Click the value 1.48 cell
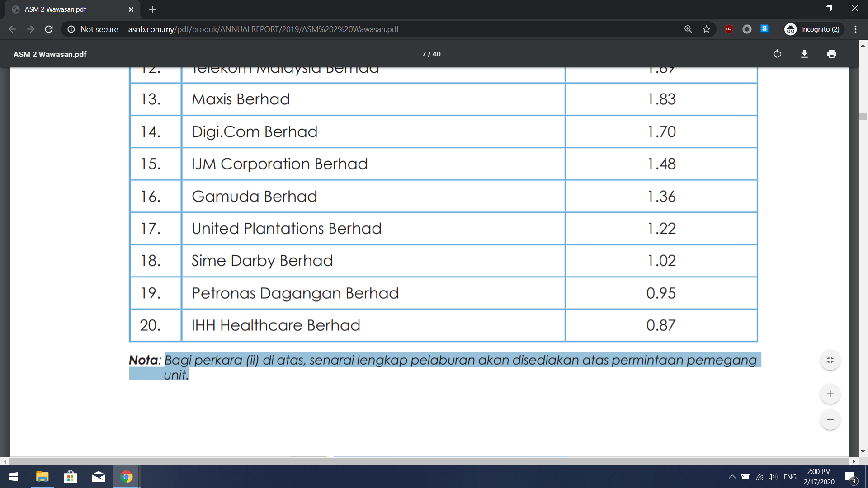 click(x=661, y=164)
